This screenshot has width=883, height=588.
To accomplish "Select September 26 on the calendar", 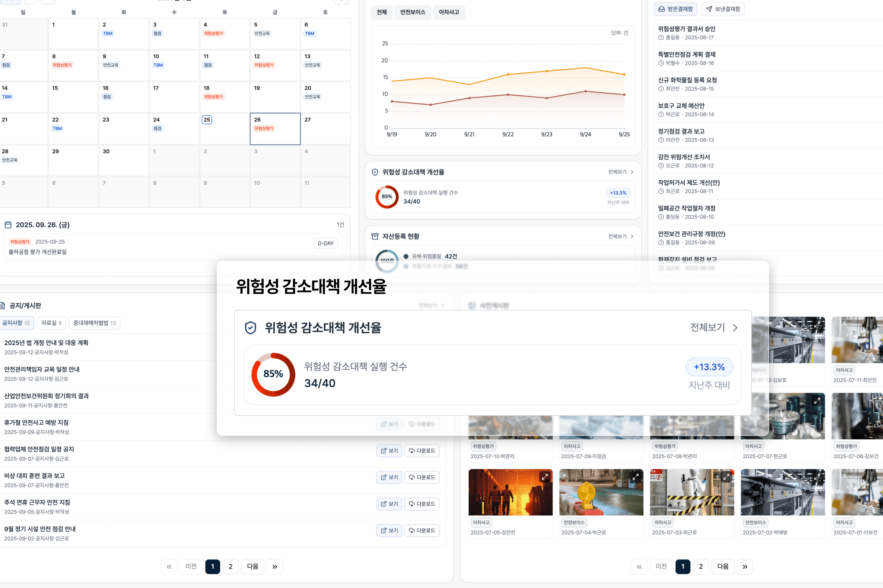I will click(275, 129).
